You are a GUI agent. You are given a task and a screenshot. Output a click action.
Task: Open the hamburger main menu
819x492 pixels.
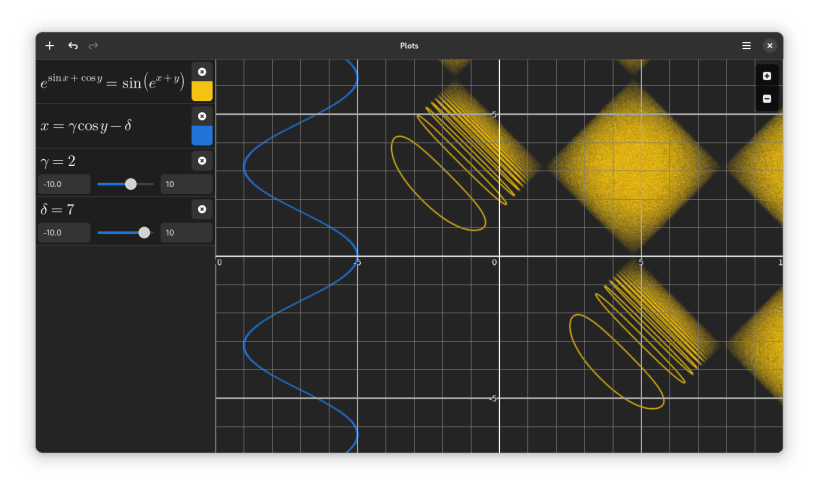(x=746, y=46)
